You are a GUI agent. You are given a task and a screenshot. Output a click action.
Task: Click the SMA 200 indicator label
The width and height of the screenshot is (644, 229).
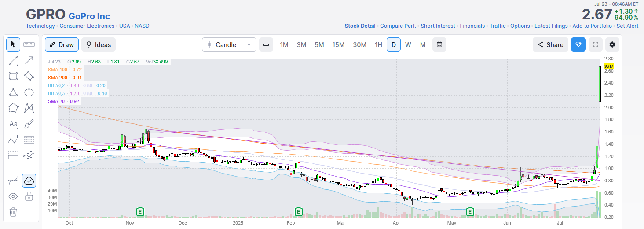[x=58, y=78]
